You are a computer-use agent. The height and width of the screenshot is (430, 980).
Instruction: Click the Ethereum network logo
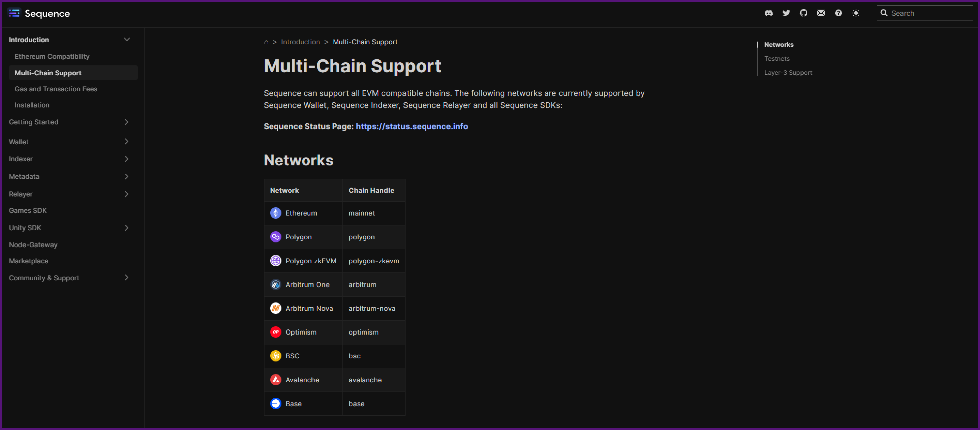tap(276, 213)
